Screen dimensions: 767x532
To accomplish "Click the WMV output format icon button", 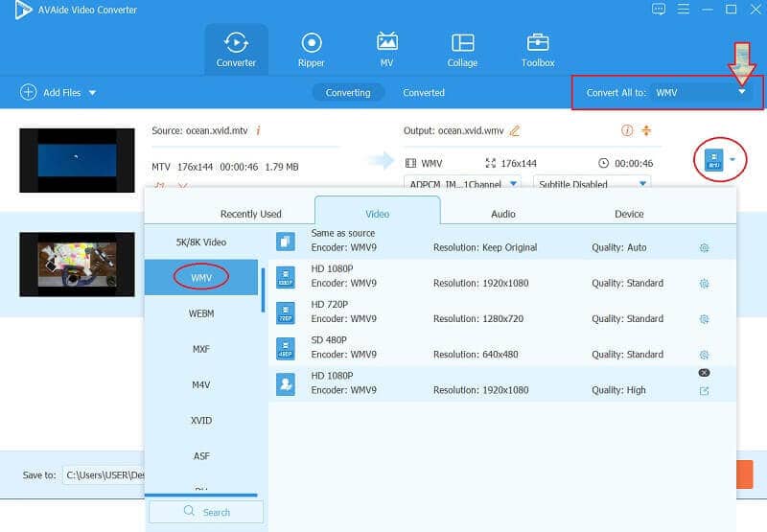I will coord(713,160).
